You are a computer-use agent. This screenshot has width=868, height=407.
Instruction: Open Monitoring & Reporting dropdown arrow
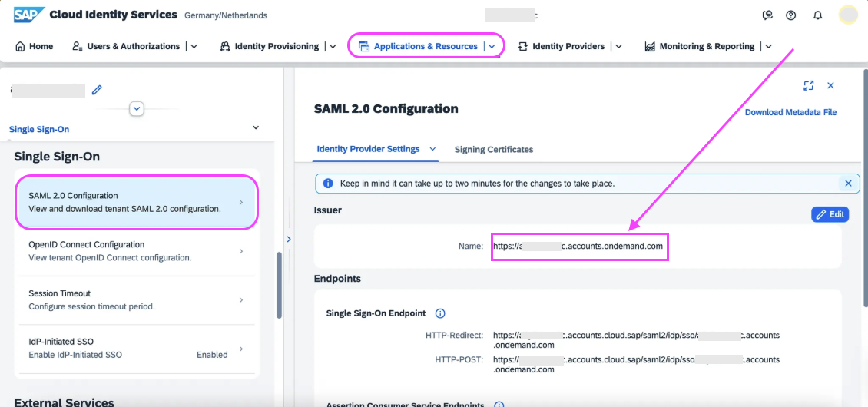tap(768, 47)
